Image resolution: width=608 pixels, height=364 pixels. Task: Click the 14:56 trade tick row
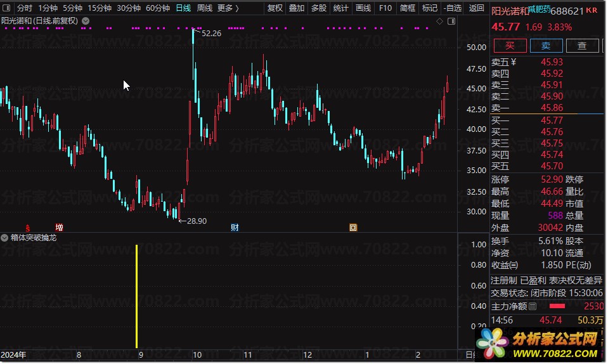[x=547, y=320]
